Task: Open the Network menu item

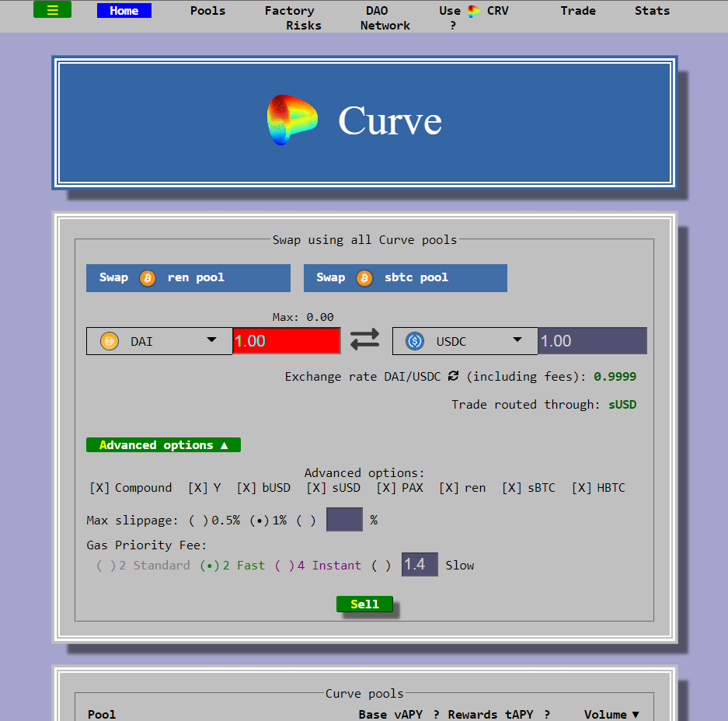Action: point(385,26)
